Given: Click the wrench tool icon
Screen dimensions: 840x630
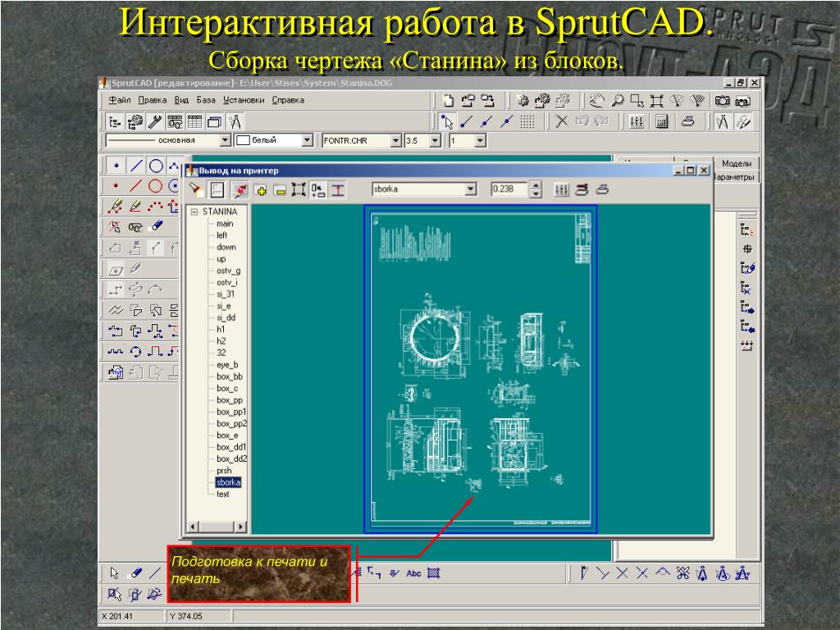Looking at the screenshot, I should [155, 122].
